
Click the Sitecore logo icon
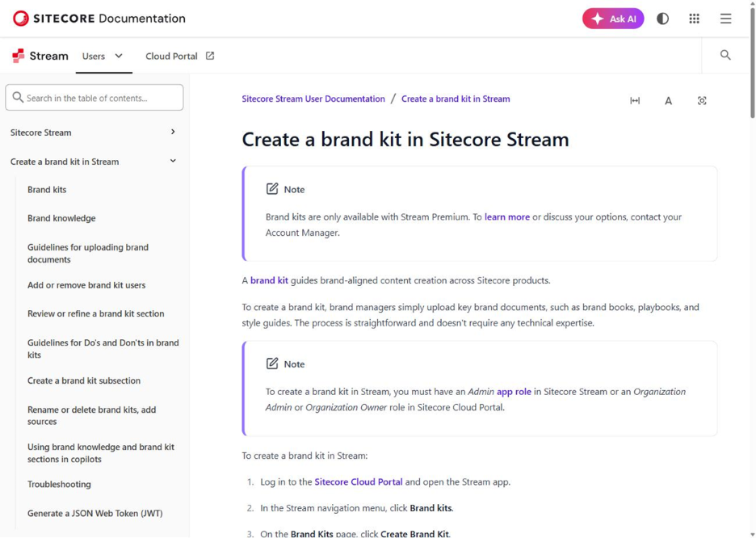coord(20,19)
